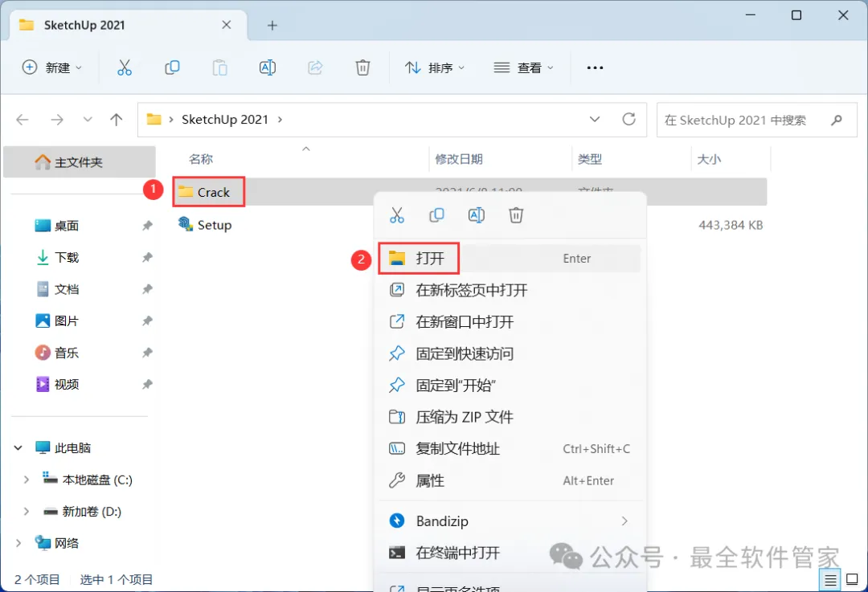Choose 属性 in the context menu
This screenshot has height=592, width=868.
click(x=510, y=481)
